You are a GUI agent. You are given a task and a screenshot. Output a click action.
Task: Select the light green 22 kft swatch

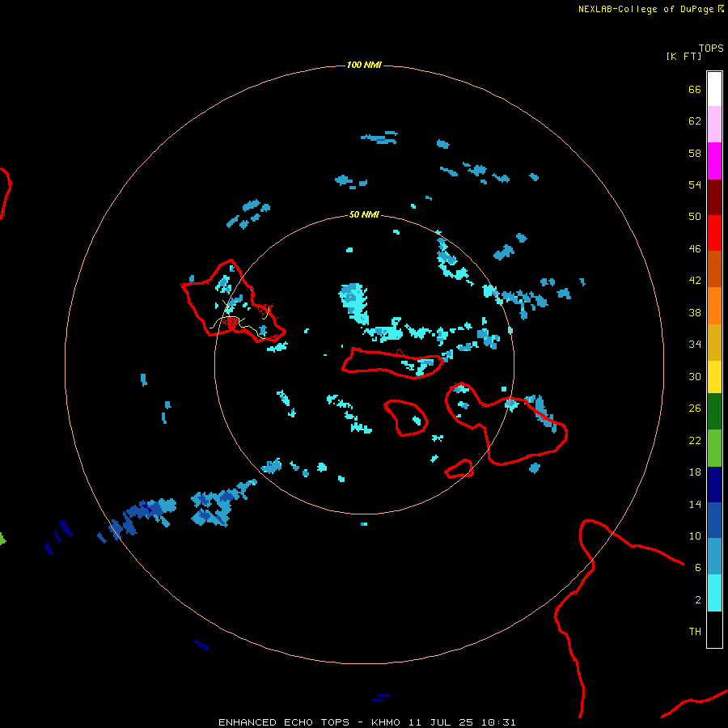(714, 448)
